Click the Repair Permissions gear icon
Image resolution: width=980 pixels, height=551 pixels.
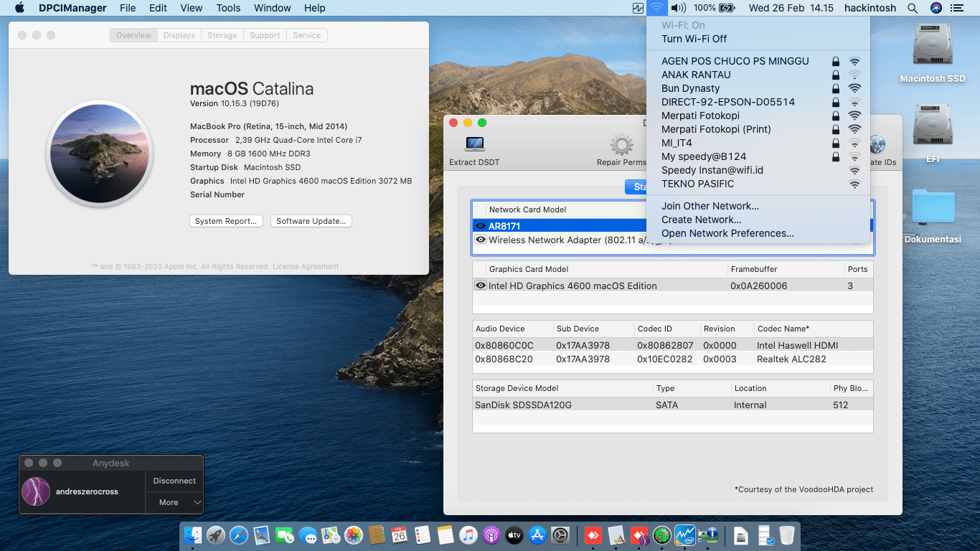[x=621, y=144]
